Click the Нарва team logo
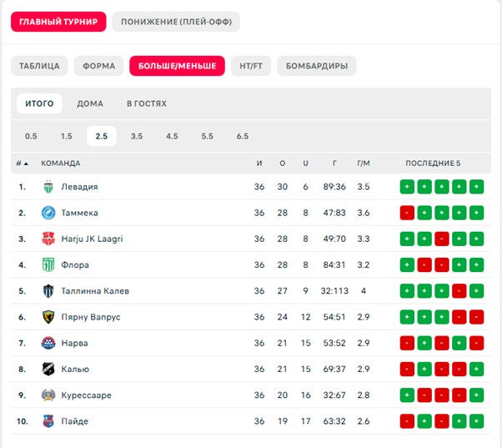The width and height of the screenshot is (502, 448). (48, 343)
